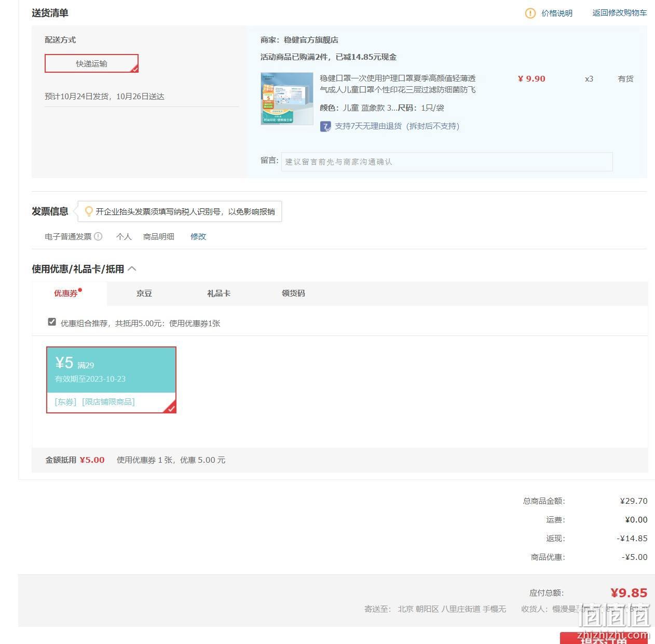Click the mask product thumbnail image
The width and height of the screenshot is (655, 644).
point(287,99)
